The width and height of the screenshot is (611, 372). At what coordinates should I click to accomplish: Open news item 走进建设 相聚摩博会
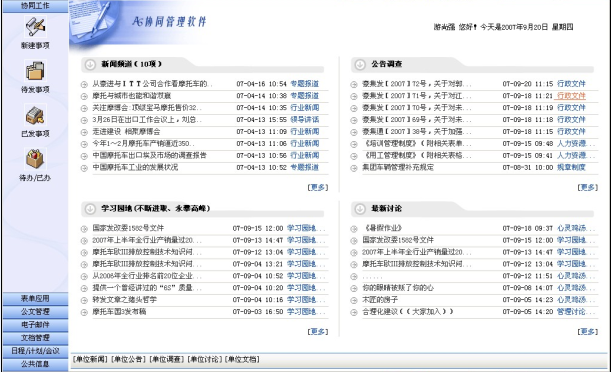[x=126, y=132]
